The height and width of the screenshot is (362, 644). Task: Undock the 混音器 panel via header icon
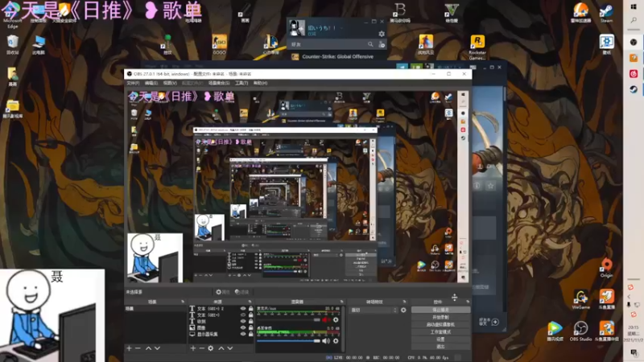(341, 302)
